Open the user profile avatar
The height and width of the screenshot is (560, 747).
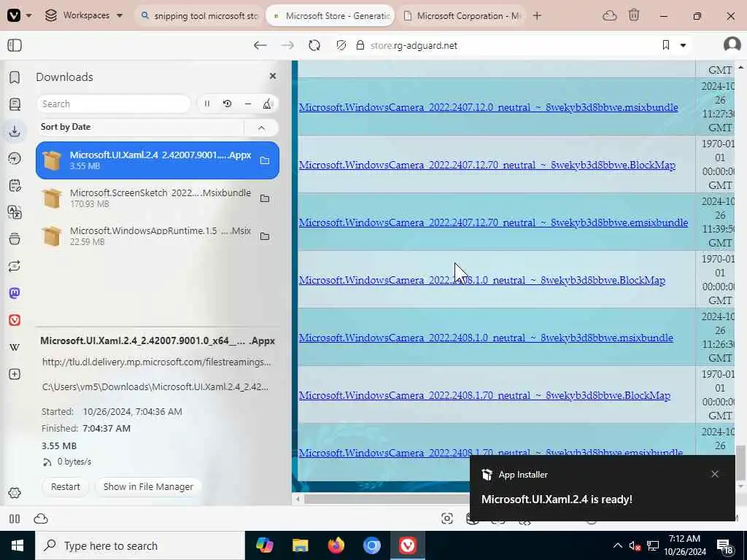pyautogui.click(x=732, y=44)
